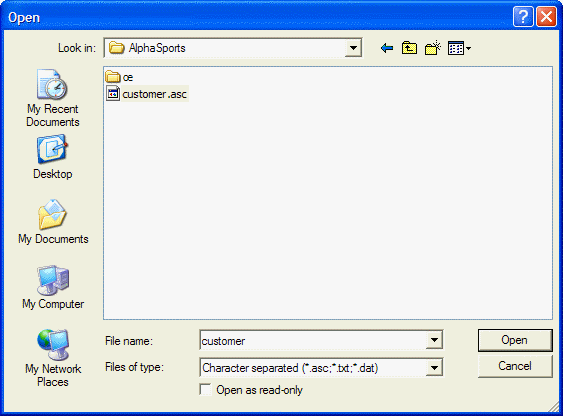
Task: Click the Open button
Action: tap(515, 340)
